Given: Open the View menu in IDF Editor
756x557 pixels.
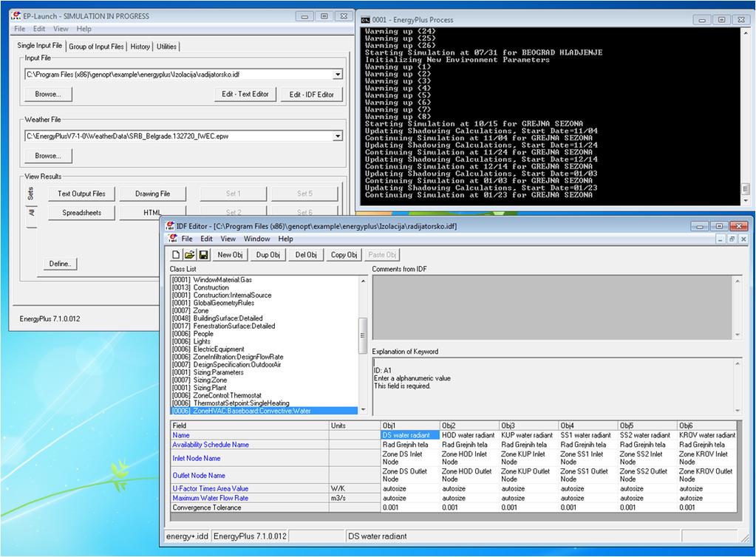Looking at the screenshot, I should 228,239.
